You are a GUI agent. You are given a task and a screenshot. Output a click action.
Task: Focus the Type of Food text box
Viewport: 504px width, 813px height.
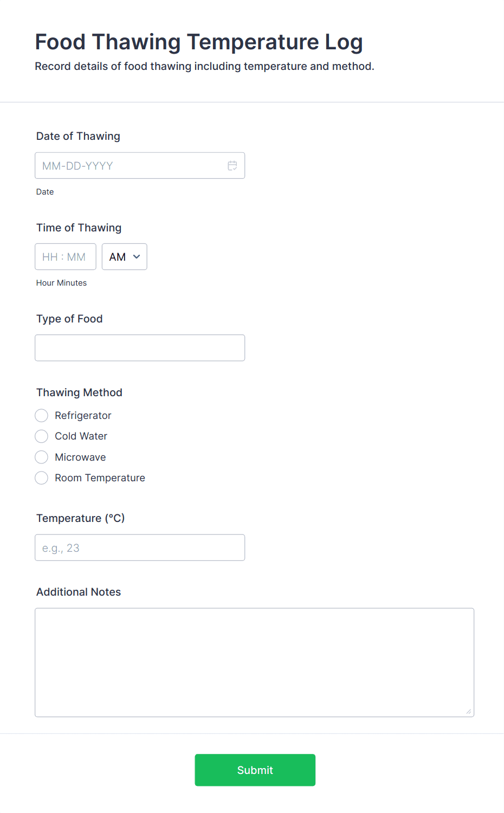click(x=140, y=347)
